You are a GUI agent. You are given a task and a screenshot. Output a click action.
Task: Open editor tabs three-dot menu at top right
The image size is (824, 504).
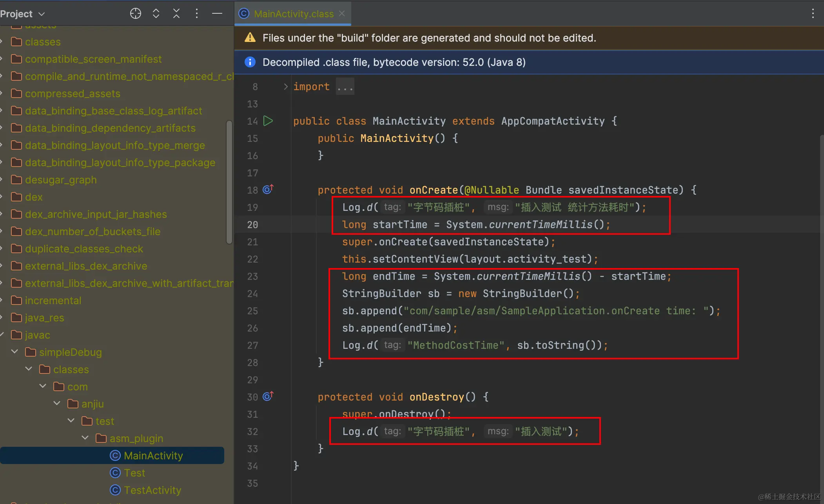point(813,14)
